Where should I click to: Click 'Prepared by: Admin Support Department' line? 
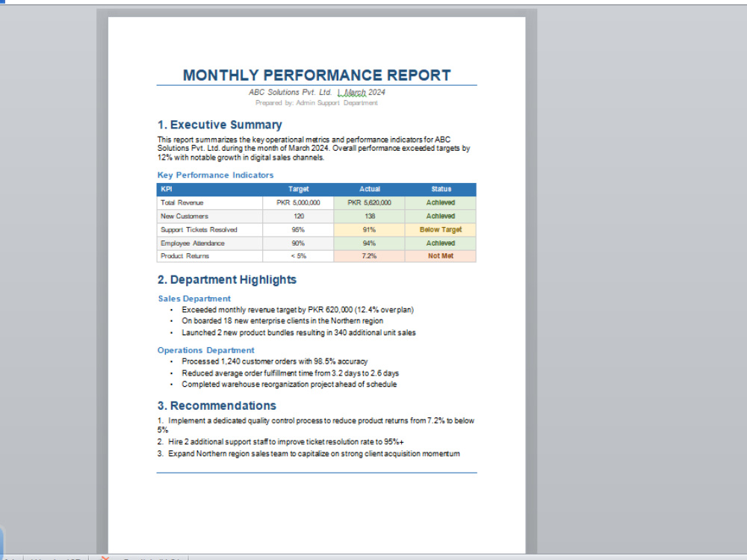[x=316, y=103]
